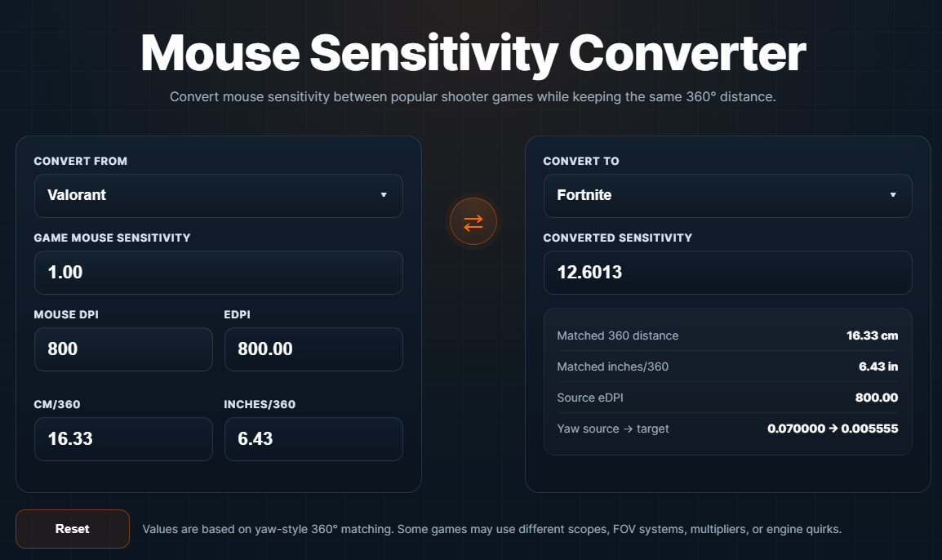
Task: Click the yaw-style matching disclaimer note
Action: point(491,529)
